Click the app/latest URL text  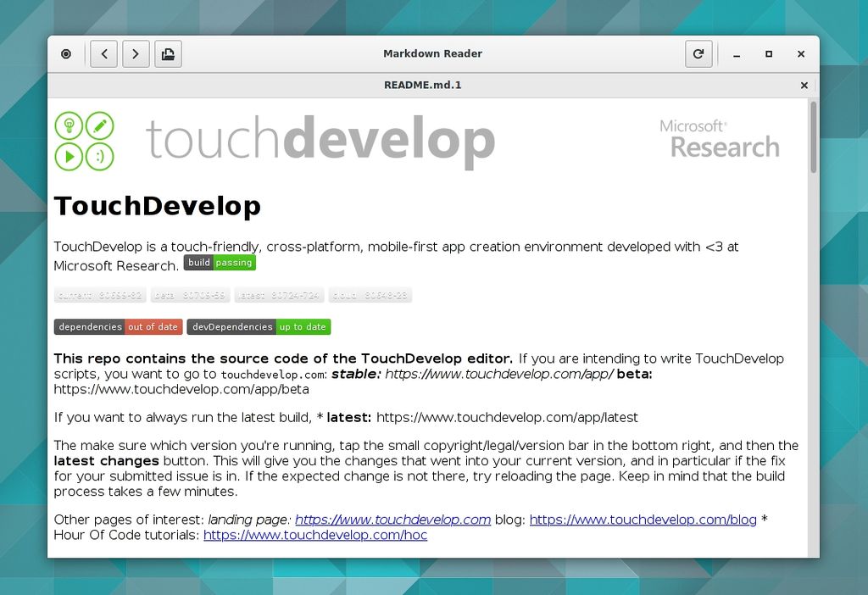tap(507, 417)
